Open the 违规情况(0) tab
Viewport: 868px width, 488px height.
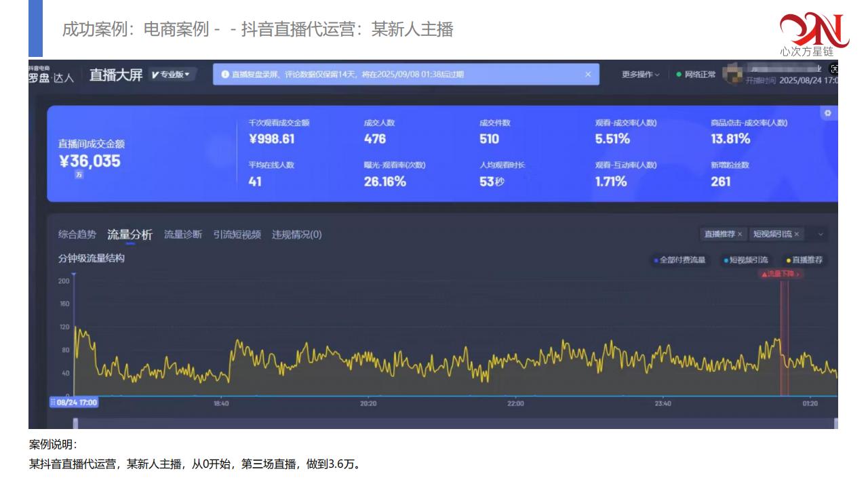(x=296, y=235)
